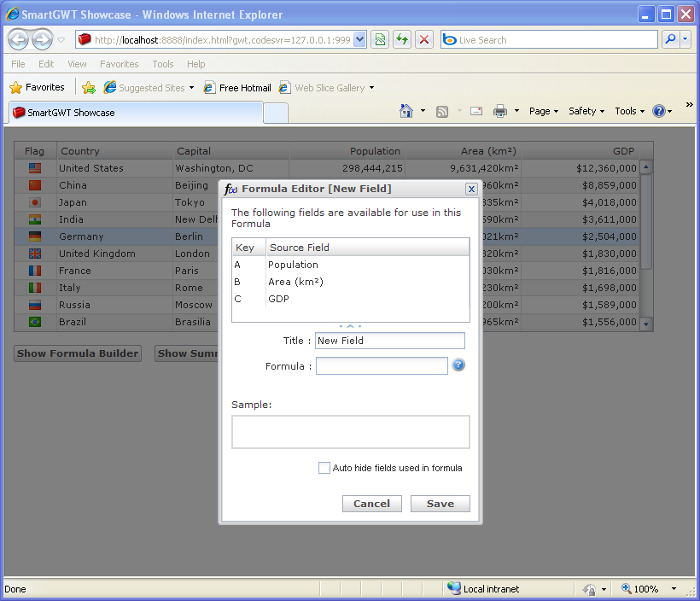Open the Help menu
The image size is (700, 601).
[x=196, y=64]
